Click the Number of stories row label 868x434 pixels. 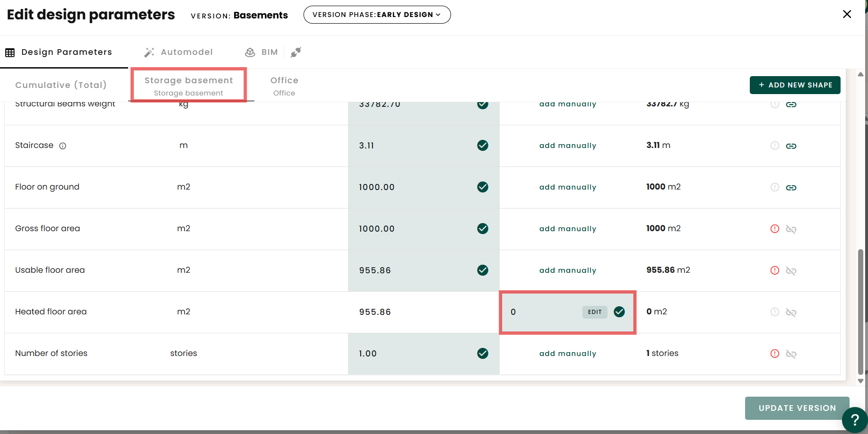51,353
